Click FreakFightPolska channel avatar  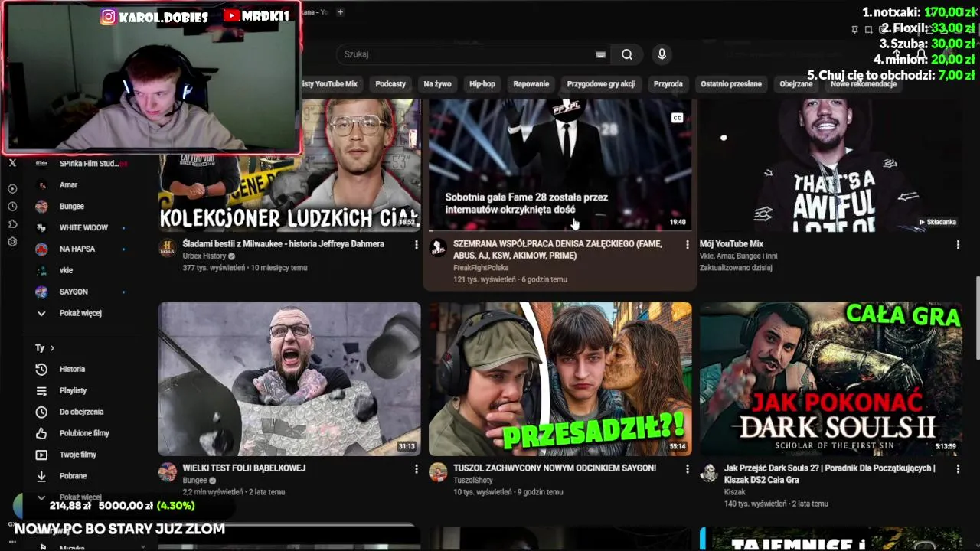[x=438, y=247]
